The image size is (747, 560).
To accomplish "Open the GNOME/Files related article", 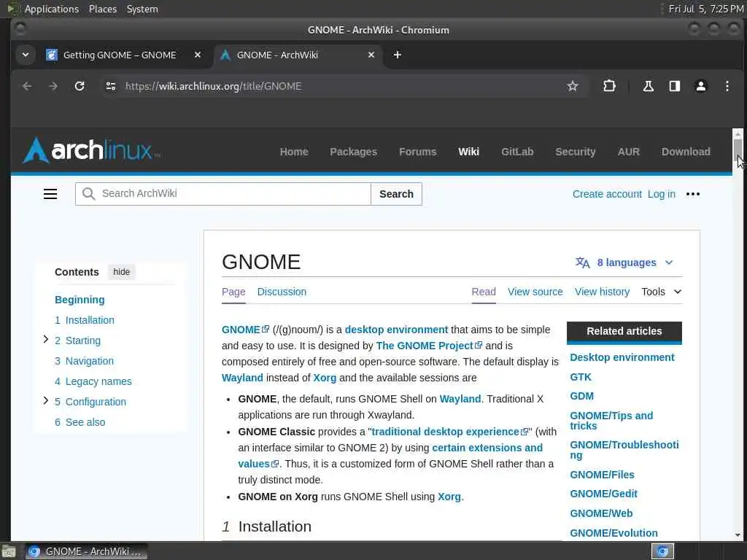I will (x=602, y=475).
